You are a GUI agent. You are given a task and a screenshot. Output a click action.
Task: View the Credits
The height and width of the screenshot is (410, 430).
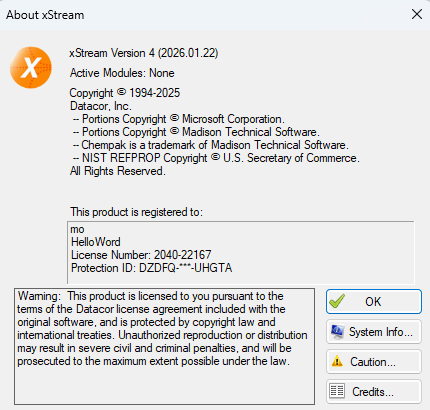(x=374, y=391)
